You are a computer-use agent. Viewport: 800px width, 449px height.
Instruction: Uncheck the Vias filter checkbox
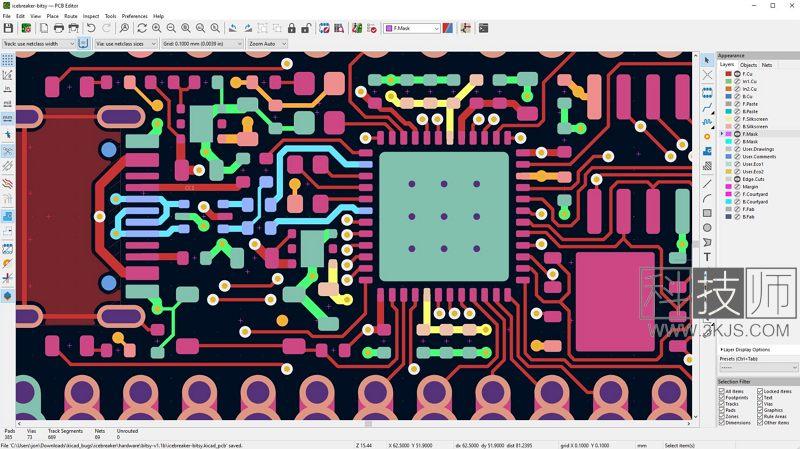760,404
